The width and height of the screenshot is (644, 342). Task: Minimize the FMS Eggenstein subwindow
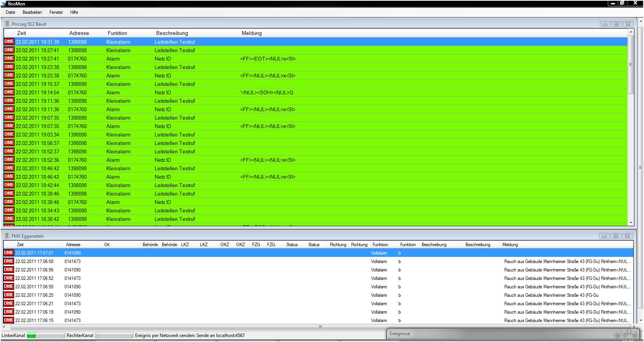(x=604, y=236)
